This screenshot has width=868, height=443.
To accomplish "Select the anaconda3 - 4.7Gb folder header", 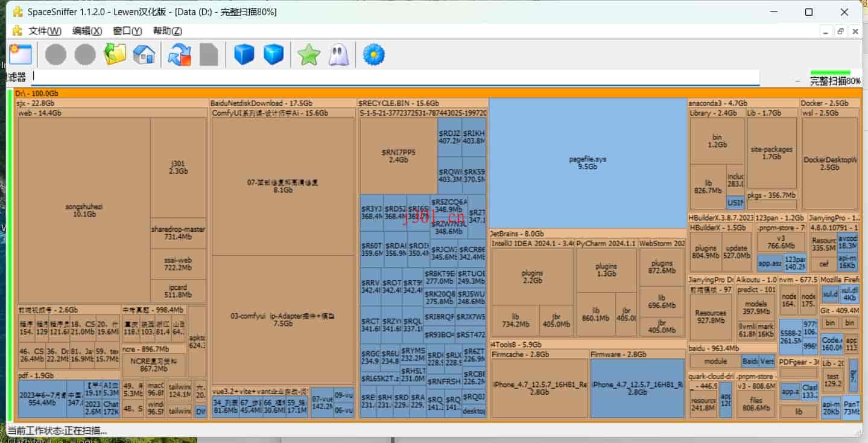I will pyautogui.click(x=743, y=103).
